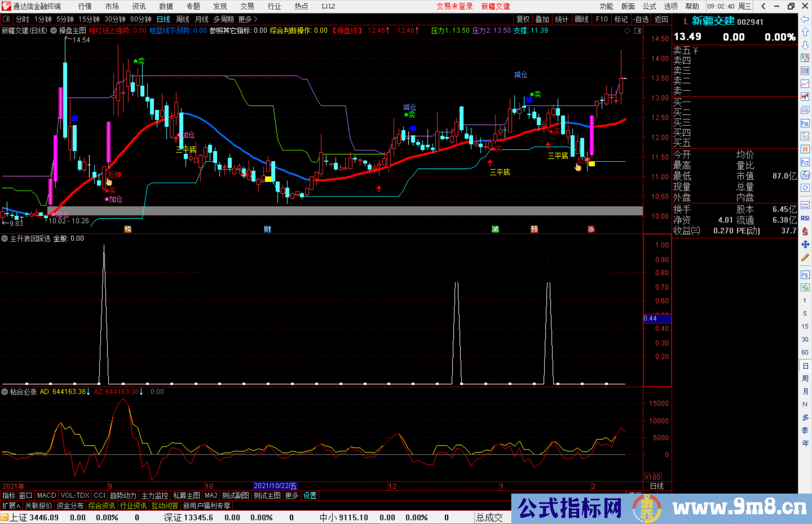Open the 行情 menu
The width and height of the screenshot is (812, 524).
click(85, 6)
